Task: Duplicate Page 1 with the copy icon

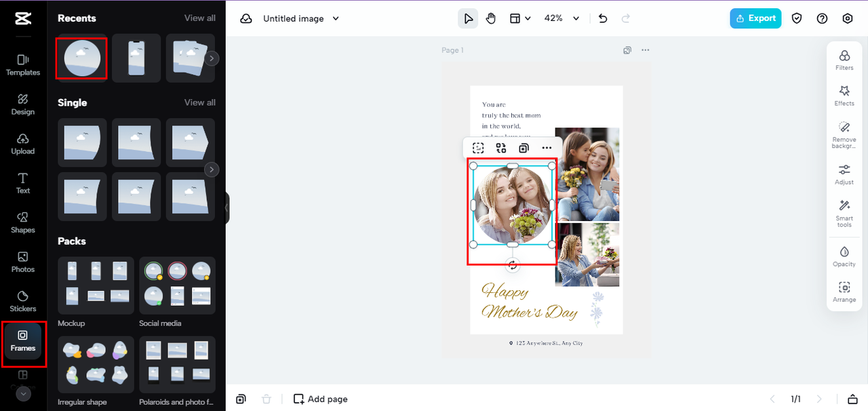Action: tap(627, 50)
